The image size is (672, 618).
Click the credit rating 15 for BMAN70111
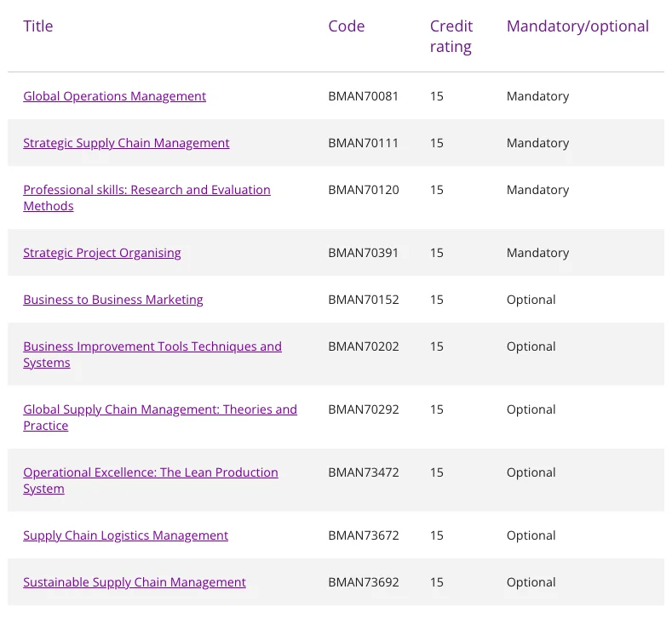[436, 143]
